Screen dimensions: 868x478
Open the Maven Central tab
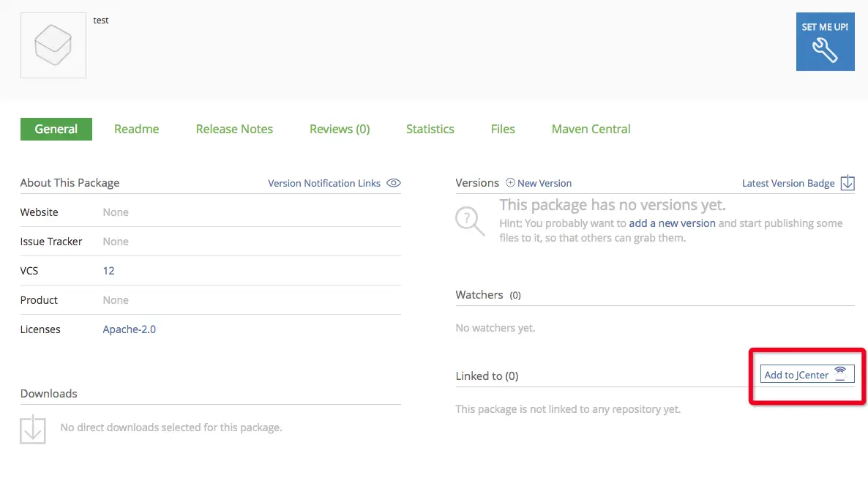(591, 129)
